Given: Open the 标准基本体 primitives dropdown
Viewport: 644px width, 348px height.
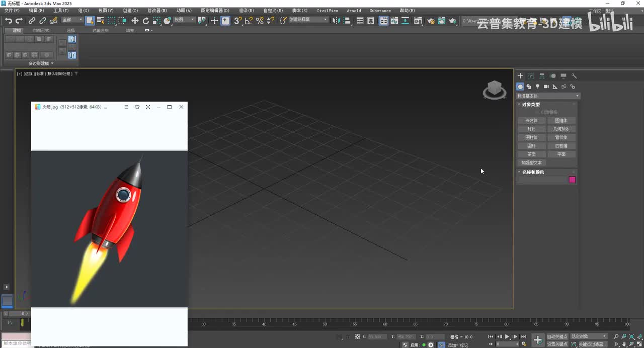Looking at the screenshot, I should [548, 96].
